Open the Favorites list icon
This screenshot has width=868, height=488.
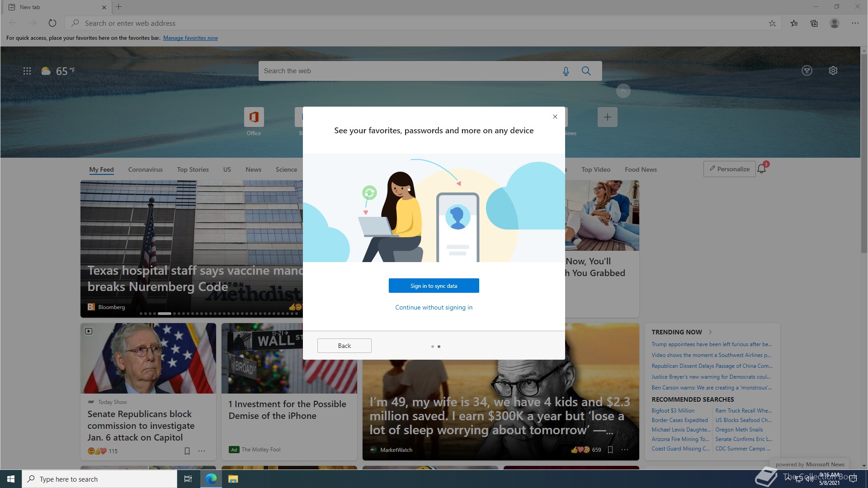[794, 23]
